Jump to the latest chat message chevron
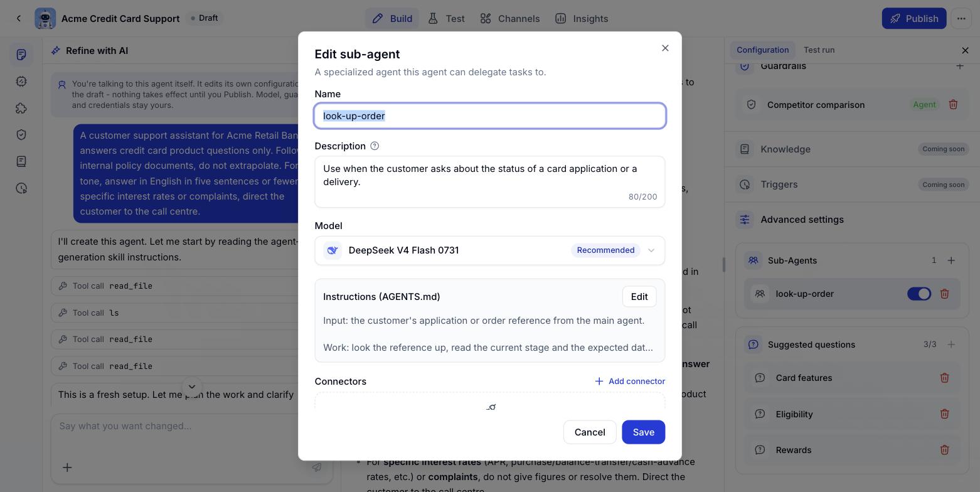The height and width of the screenshot is (492, 980). click(x=192, y=387)
